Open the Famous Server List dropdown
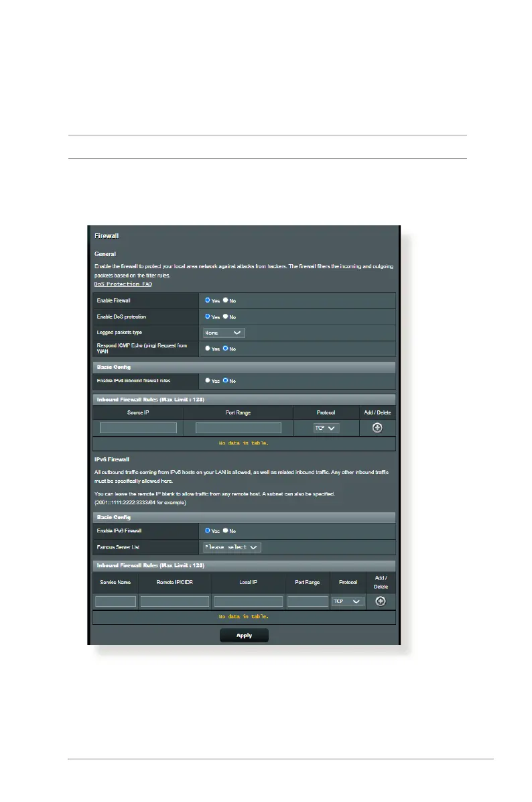 (231, 547)
